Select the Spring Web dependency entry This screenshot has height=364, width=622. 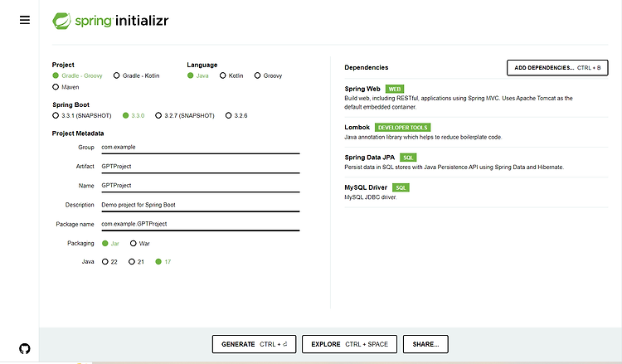[x=476, y=98]
